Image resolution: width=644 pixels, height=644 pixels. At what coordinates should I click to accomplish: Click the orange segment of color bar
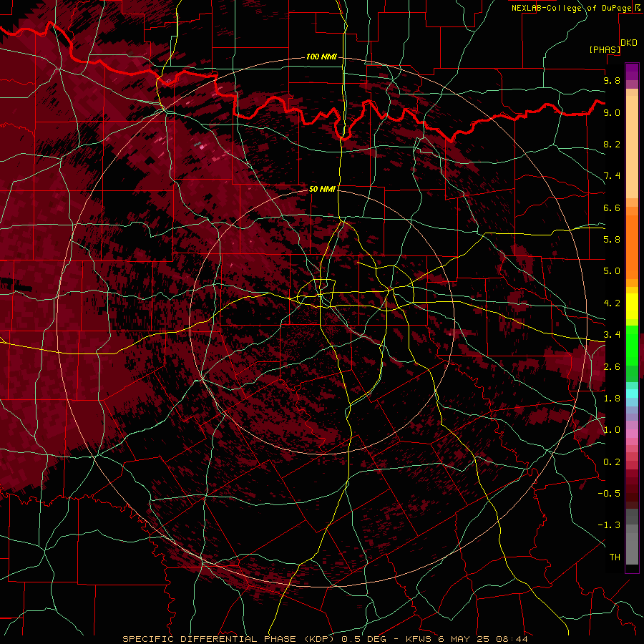tap(632, 246)
